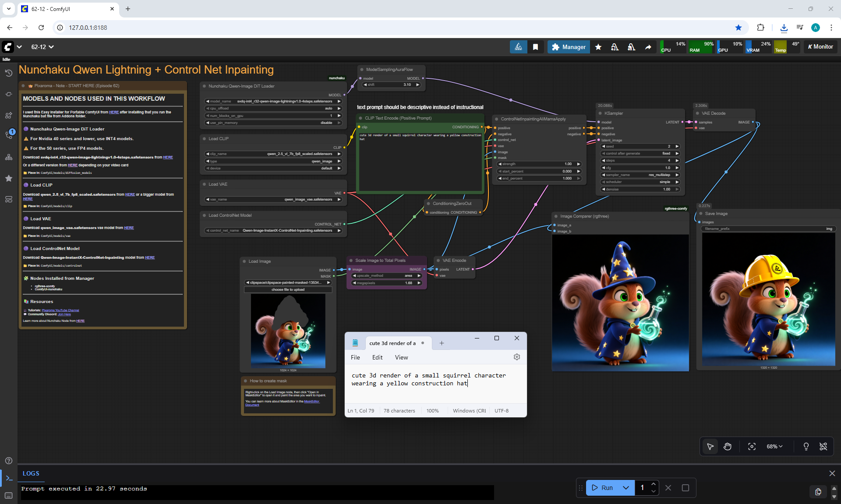Click the fit view to canvas icon
Viewport: 841px width, 504px height.
point(752,446)
